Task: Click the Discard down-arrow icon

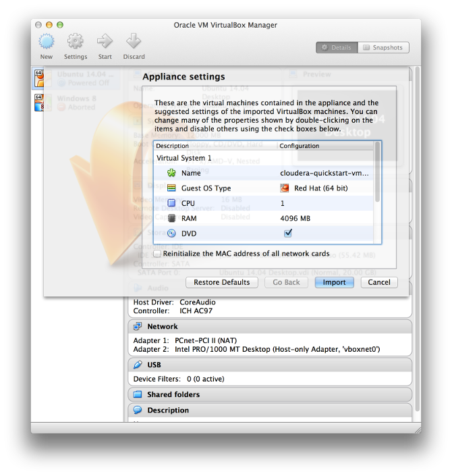Action: point(134,41)
